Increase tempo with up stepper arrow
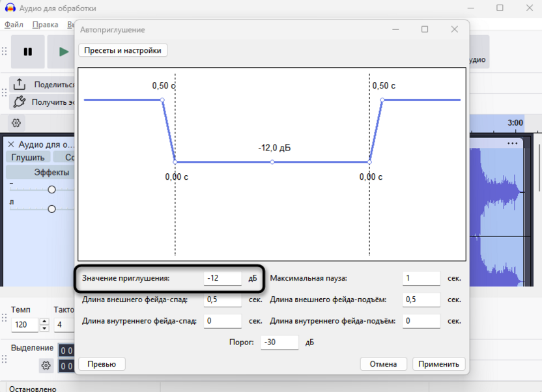This screenshot has height=392, width=542. click(x=44, y=321)
